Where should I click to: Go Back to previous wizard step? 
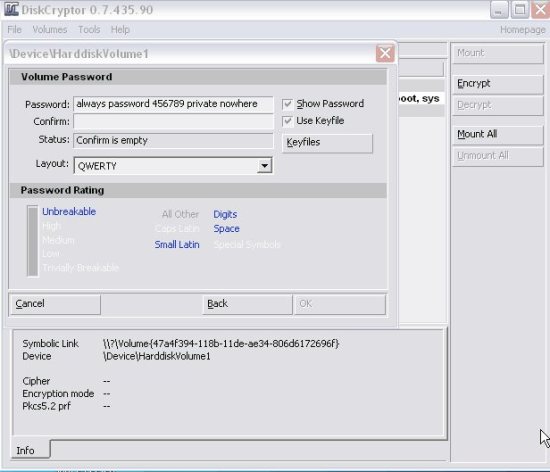point(247,304)
